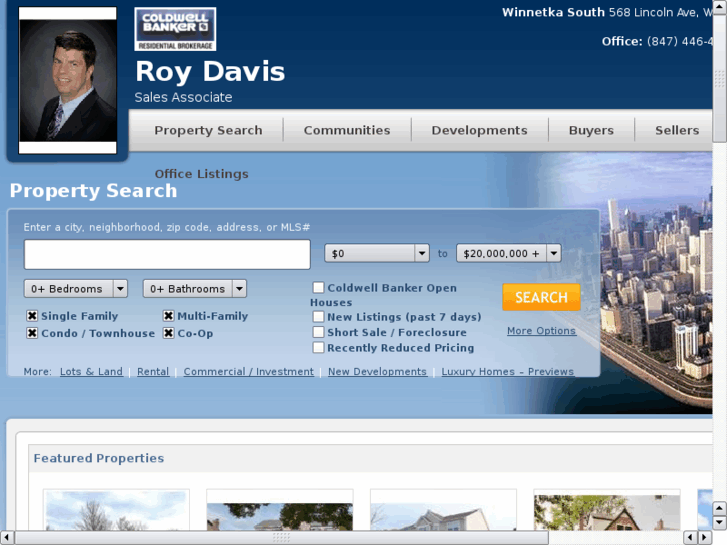Screen dimensions: 727x545
Task: Focus the city or MLS# search field
Action: 167,254
